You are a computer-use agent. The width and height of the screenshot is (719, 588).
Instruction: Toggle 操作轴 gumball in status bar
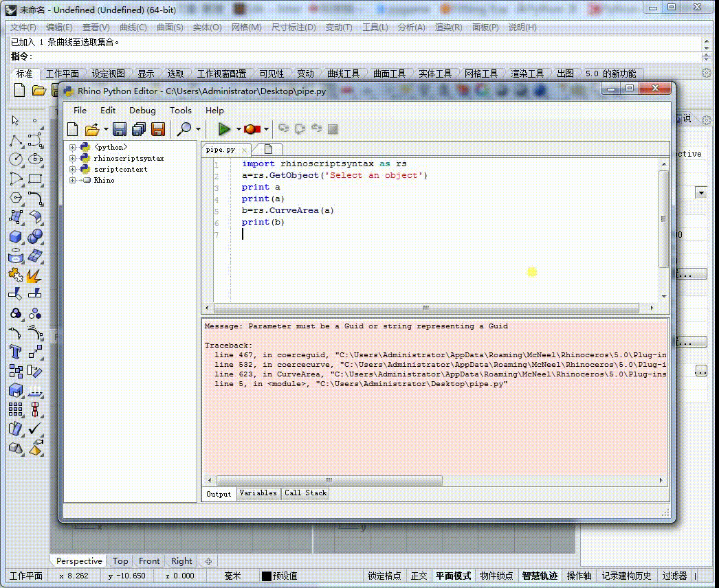point(579,576)
